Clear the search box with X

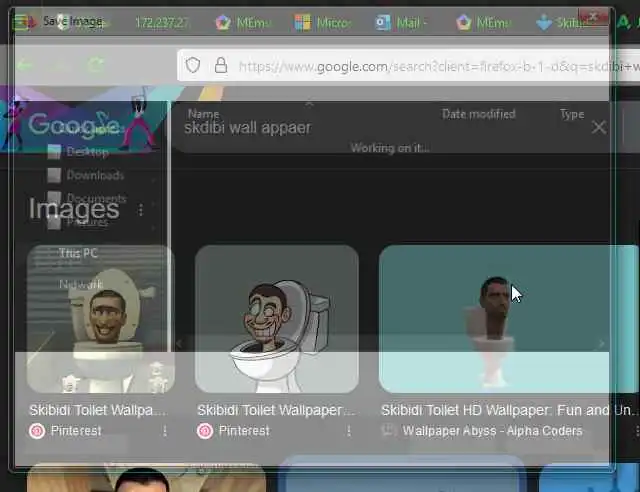[599, 127]
